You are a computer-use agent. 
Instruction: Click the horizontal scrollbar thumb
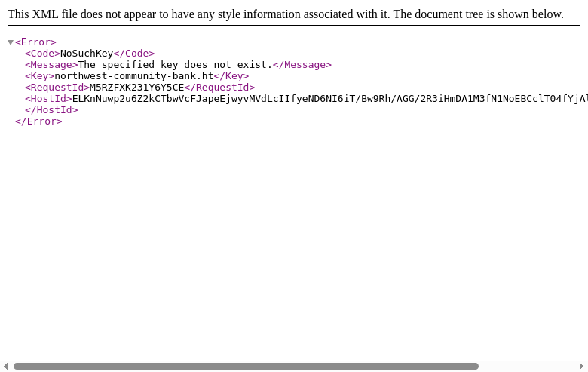tap(246, 366)
